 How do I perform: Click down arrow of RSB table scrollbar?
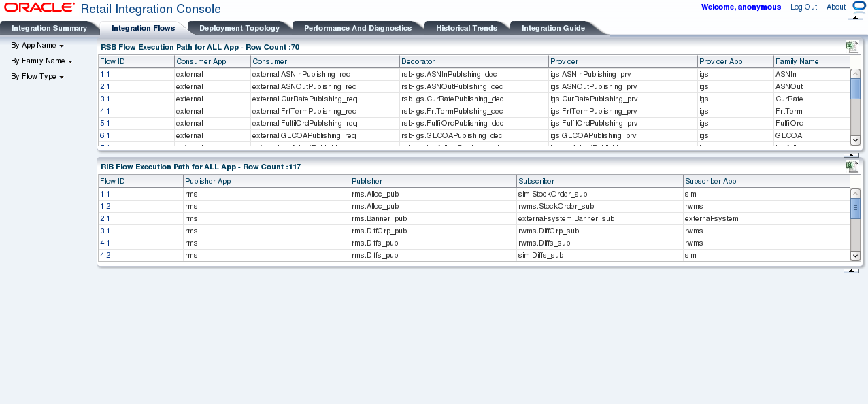[855, 139]
